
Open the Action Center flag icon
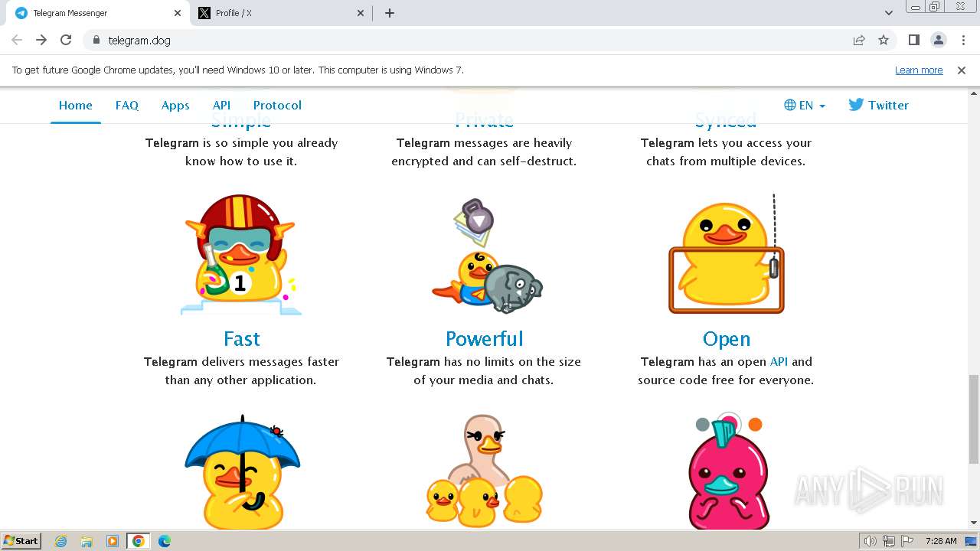[x=906, y=541]
